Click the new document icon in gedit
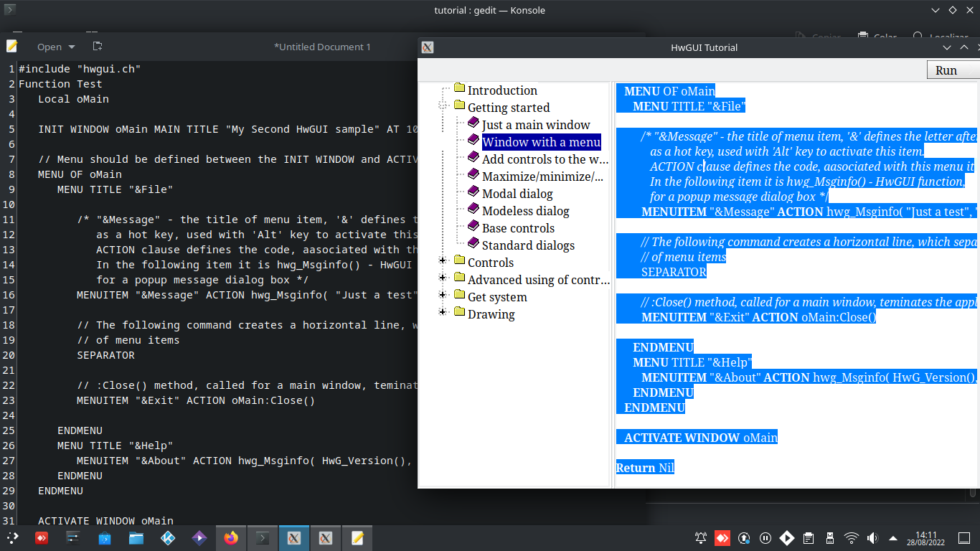The width and height of the screenshot is (980, 551). coord(98,47)
